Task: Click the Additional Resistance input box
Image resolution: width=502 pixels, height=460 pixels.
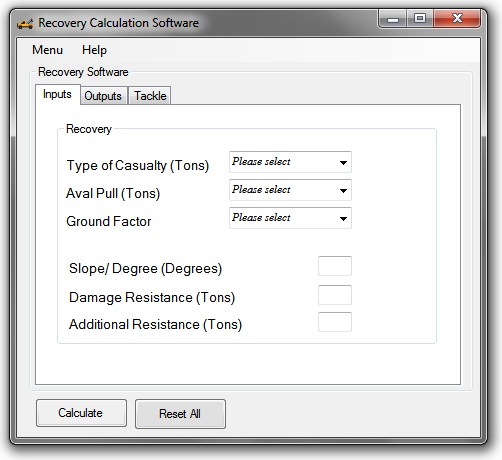Action: (335, 322)
